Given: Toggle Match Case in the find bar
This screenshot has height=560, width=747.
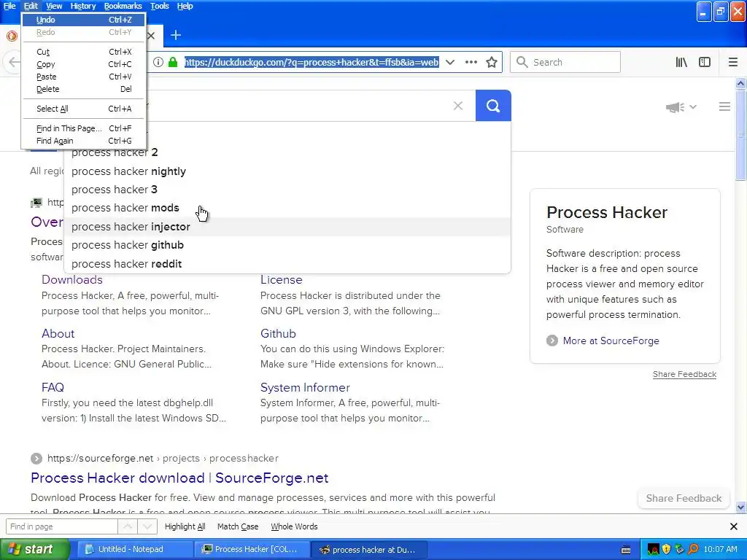Looking at the screenshot, I should tap(238, 526).
